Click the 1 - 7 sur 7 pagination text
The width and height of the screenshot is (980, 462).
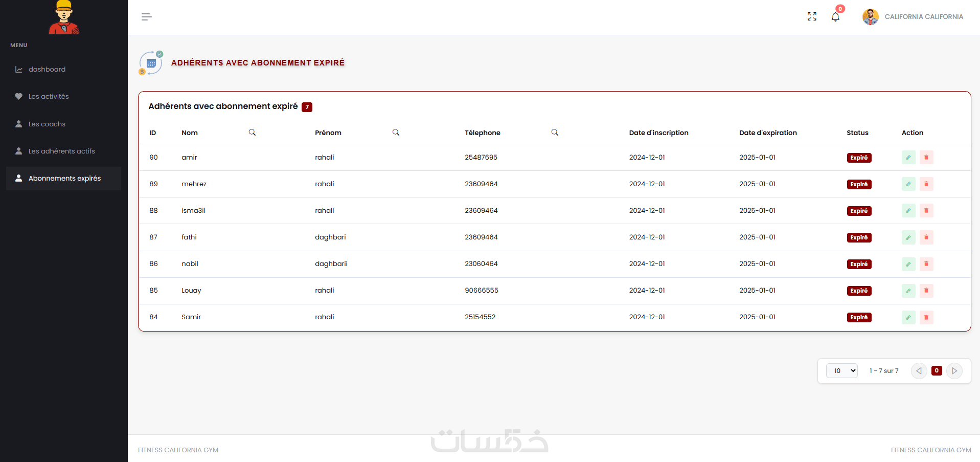pos(884,371)
